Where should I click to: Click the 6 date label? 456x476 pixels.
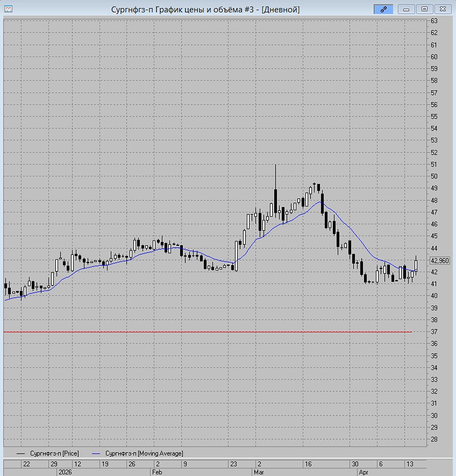381,464
